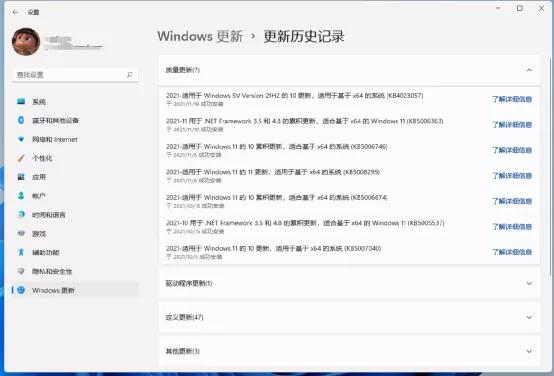Select the 网络和 Internet icon

coord(21,139)
